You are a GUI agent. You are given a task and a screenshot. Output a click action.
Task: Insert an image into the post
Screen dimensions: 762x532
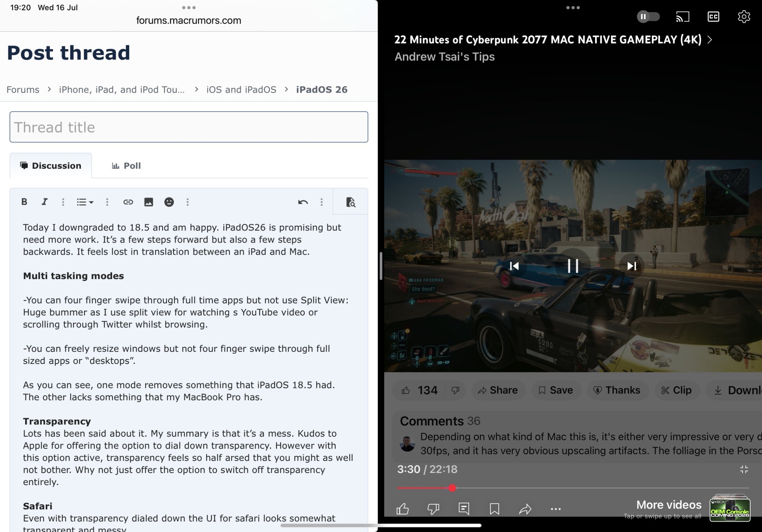coord(149,202)
